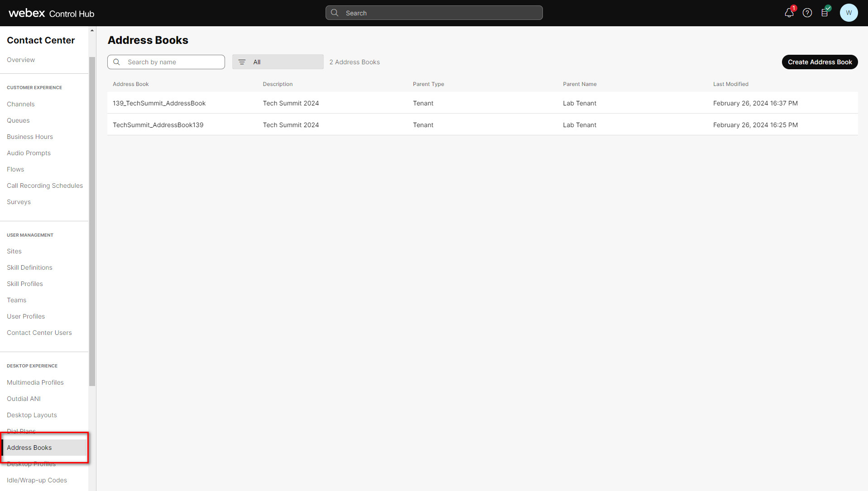The height and width of the screenshot is (491, 868).
Task: Click Create Address Book button
Action: pyautogui.click(x=820, y=62)
